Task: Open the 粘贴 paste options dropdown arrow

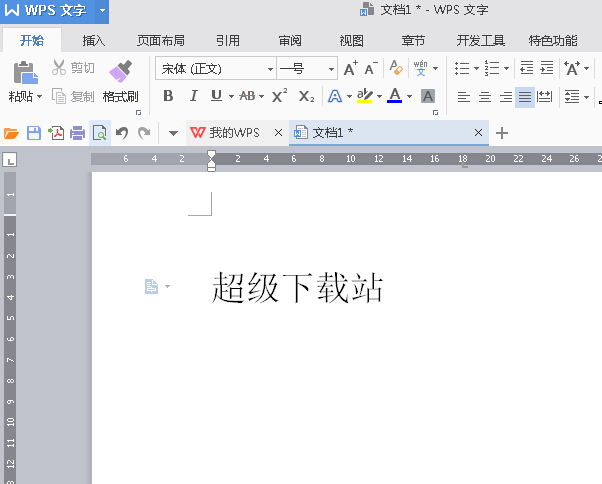Action: [39, 97]
